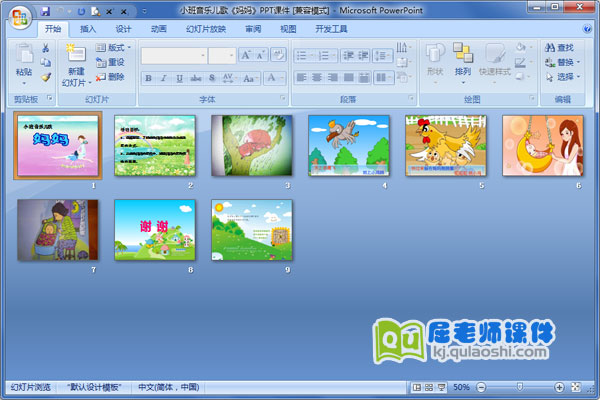The width and height of the screenshot is (600, 400).
Task: Toggle text Shadow formatting
Action: point(212,78)
